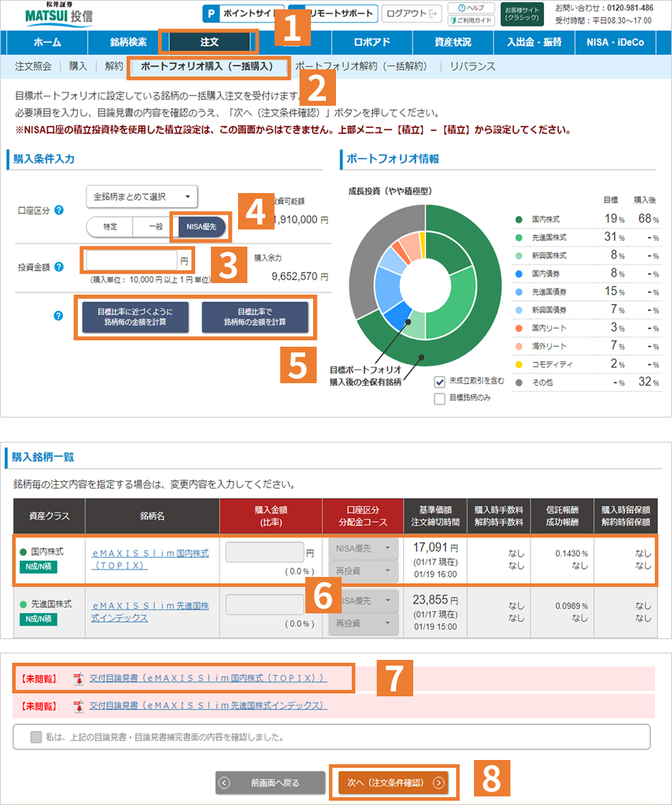
Task: Open 全銘柄まとめて選択 dropdown
Action: coord(142,197)
